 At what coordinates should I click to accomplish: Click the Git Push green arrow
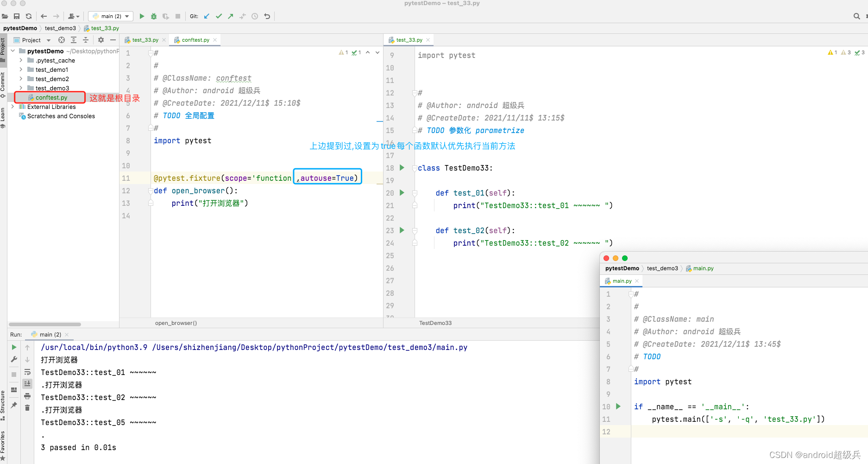(x=231, y=16)
